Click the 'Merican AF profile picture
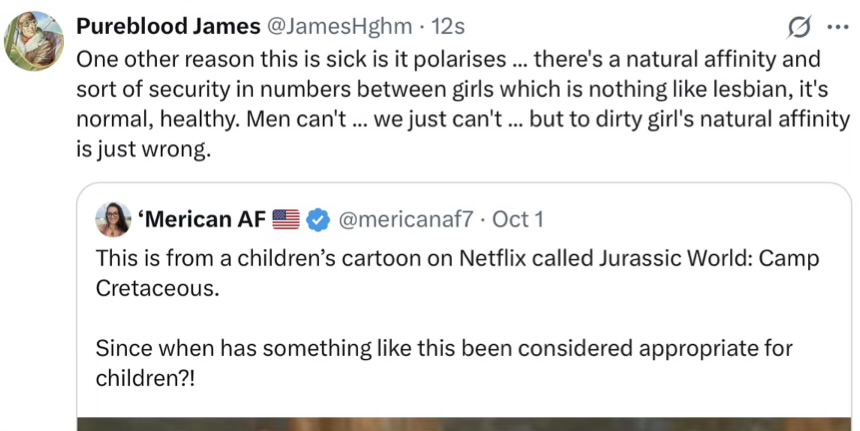Screen dimensions: 860x431 pos(113,217)
